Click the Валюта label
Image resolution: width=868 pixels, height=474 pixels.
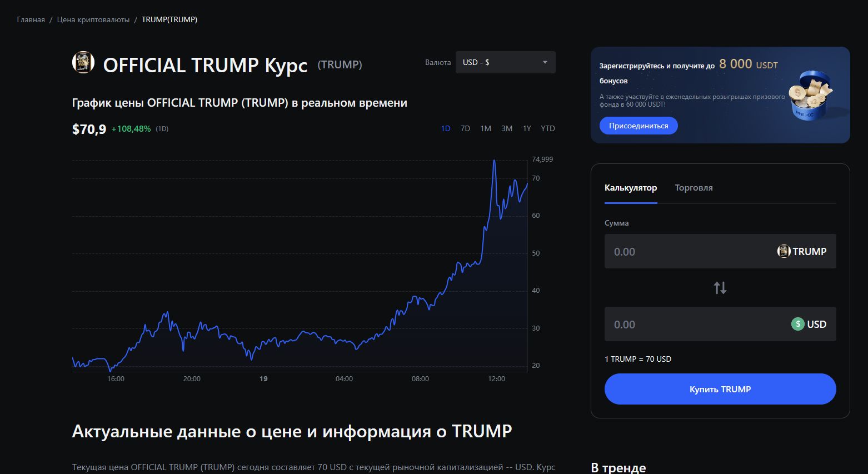click(438, 62)
